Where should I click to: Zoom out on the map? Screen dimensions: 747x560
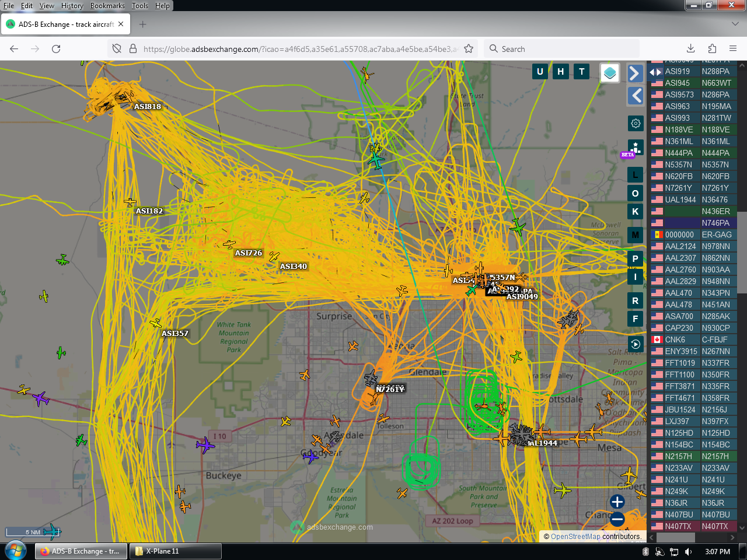point(617,519)
